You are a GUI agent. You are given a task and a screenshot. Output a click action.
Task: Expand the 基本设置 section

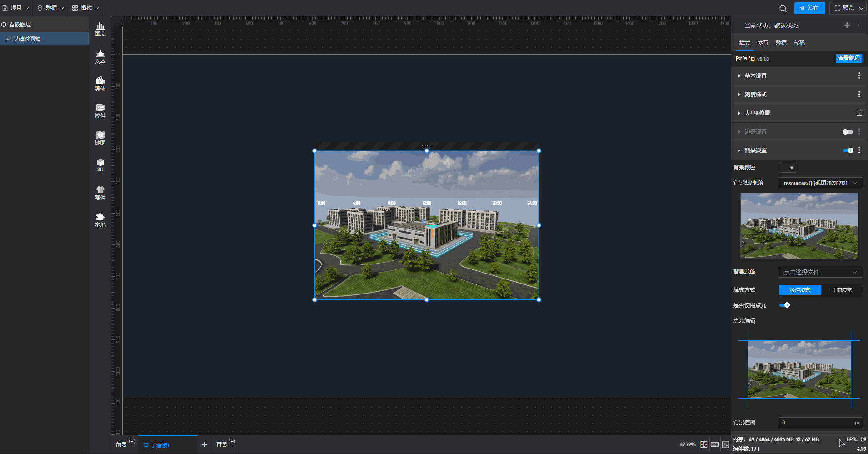755,76
